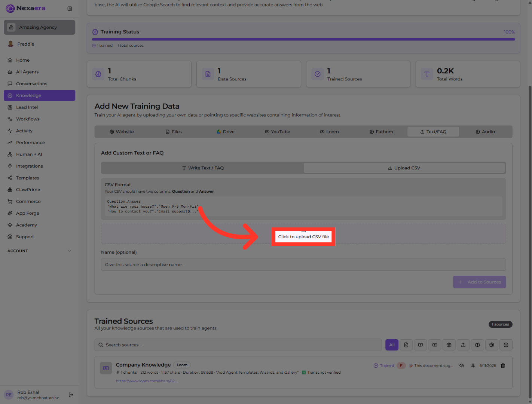Click the "Data Sources" stat card

[249, 74]
